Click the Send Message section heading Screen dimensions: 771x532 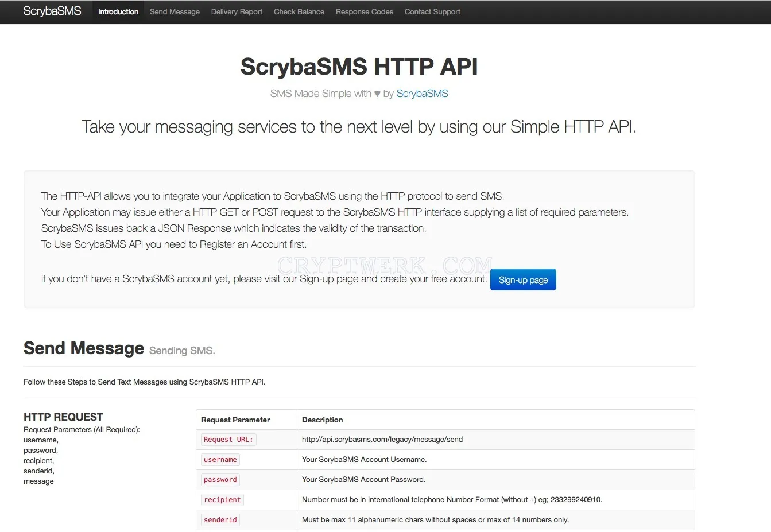click(x=84, y=348)
